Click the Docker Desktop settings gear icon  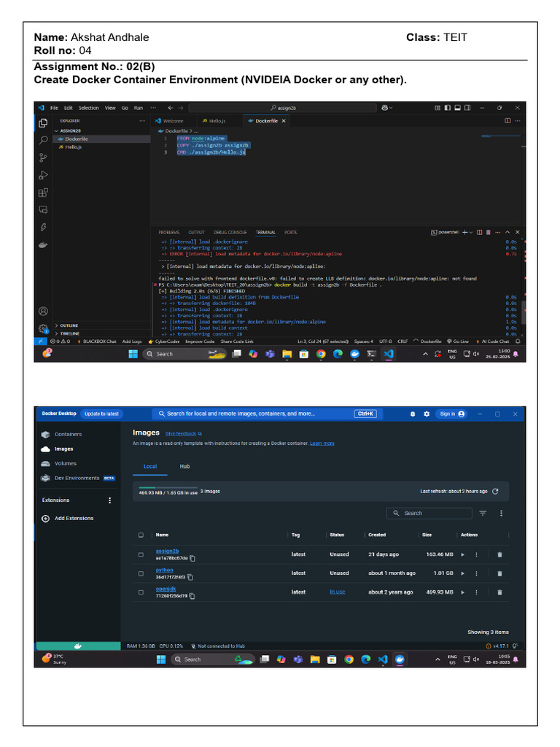pos(427,414)
